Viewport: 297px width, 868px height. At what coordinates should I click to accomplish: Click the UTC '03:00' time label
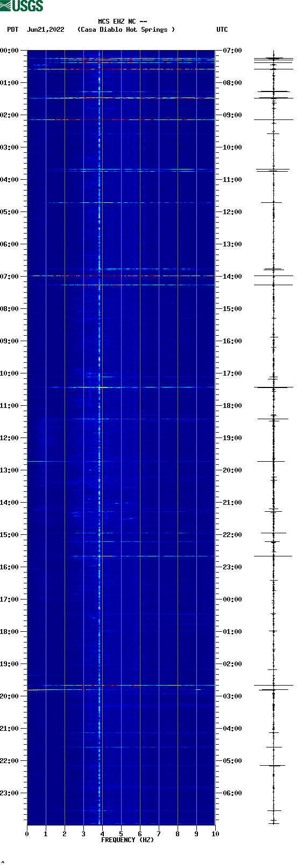coord(232,696)
